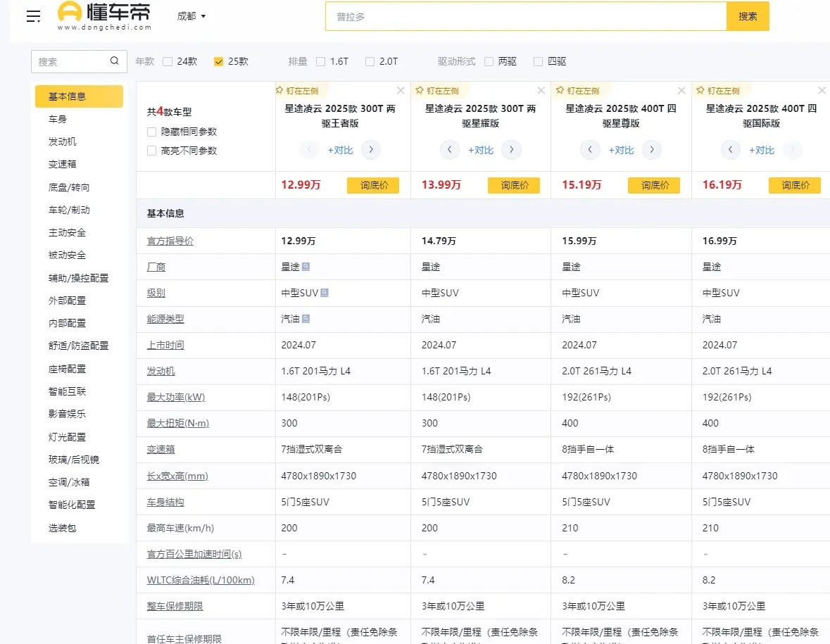The height and width of the screenshot is (644, 830).
Task: Click previous arrow under 400T 四驱国际版
Action: pos(731,150)
